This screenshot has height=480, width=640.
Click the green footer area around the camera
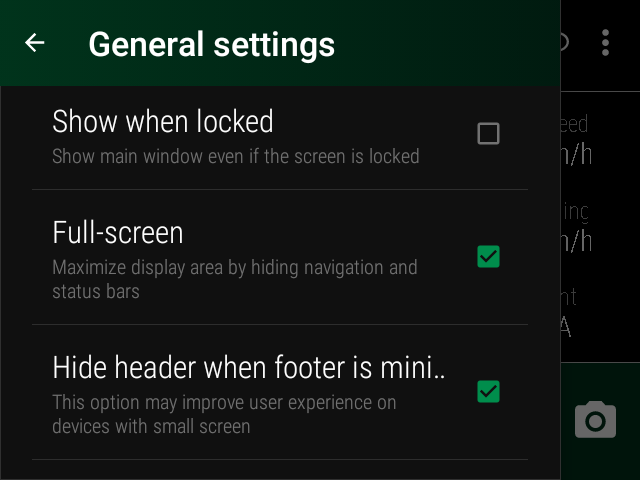600,421
